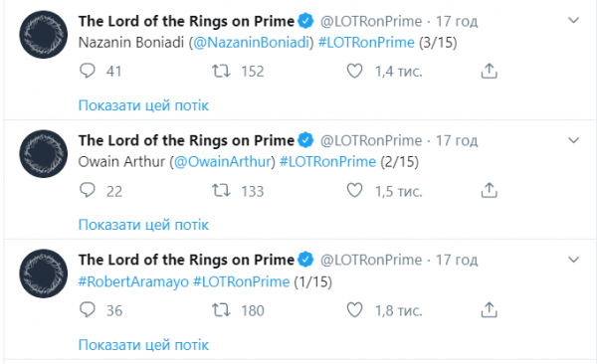Viewport: 597px width, 364px height.
Task: Reply to the Nazanin Boniadi tweet
Action: [88, 72]
